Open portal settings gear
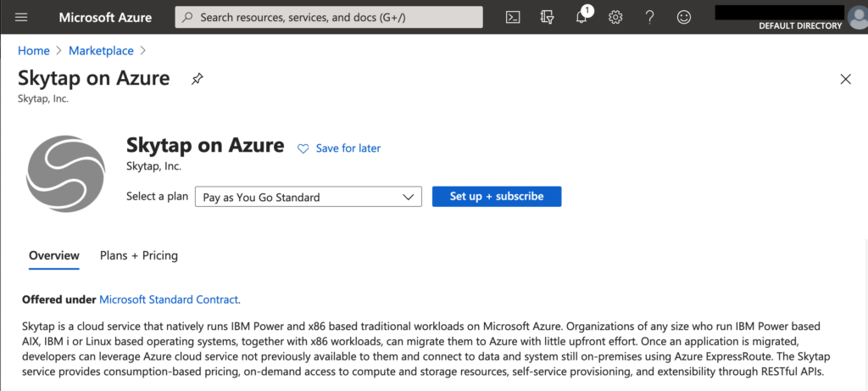Image resolution: width=868 pixels, height=391 pixels. pyautogui.click(x=615, y=17)
